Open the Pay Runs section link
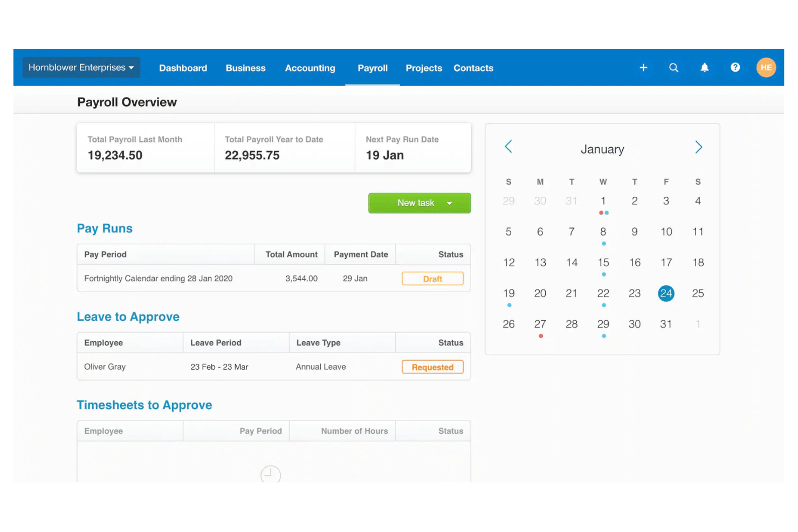The width and height of the screenshot is (798, 532). click(x=105, y=229)
